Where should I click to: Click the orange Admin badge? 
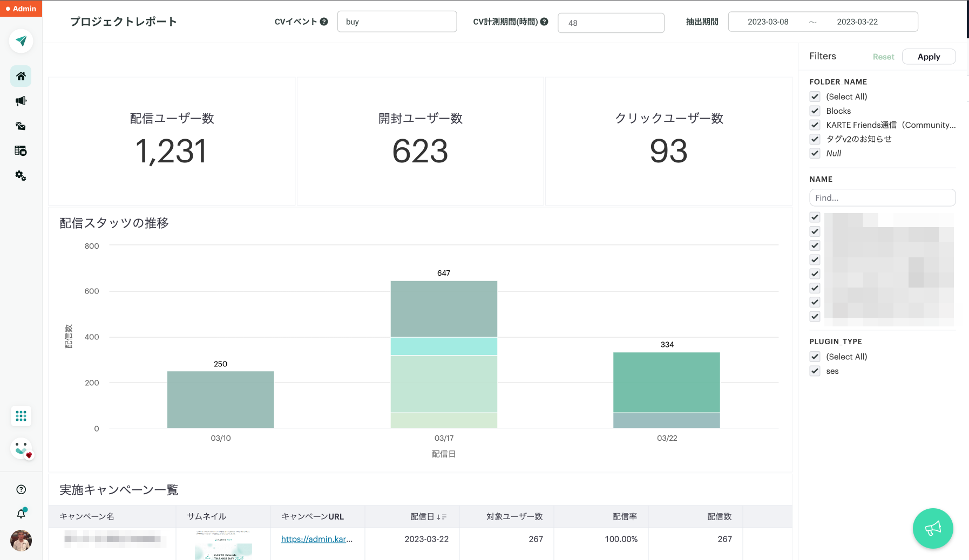tap(21, 9)
